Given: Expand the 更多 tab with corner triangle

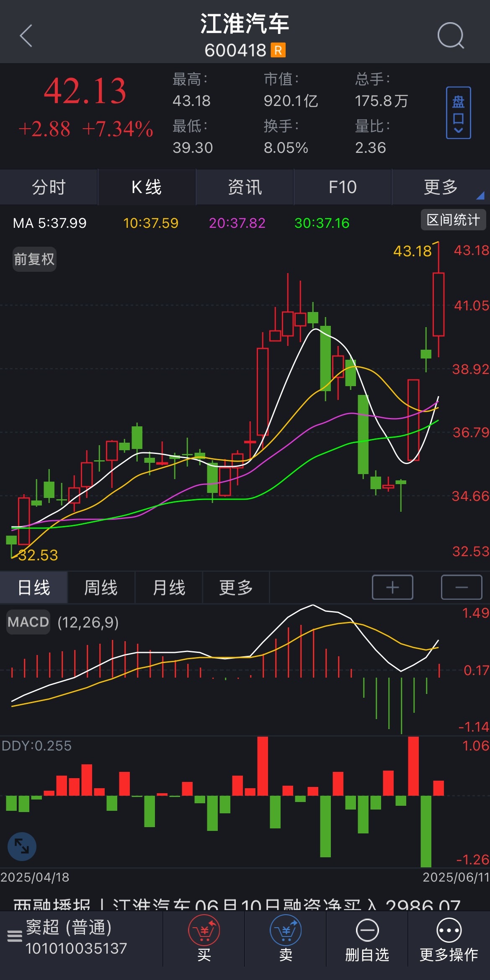Looking at the screenshot, I should coord(441,187).
